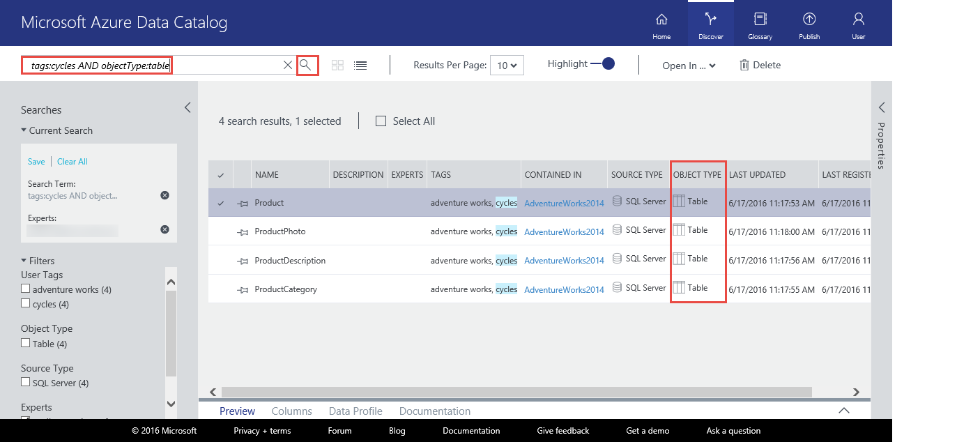This screenshot has width=980, height=442.
Task: Click the magnifier search icon
Action: pyautogui.click(x=305, y=65)
